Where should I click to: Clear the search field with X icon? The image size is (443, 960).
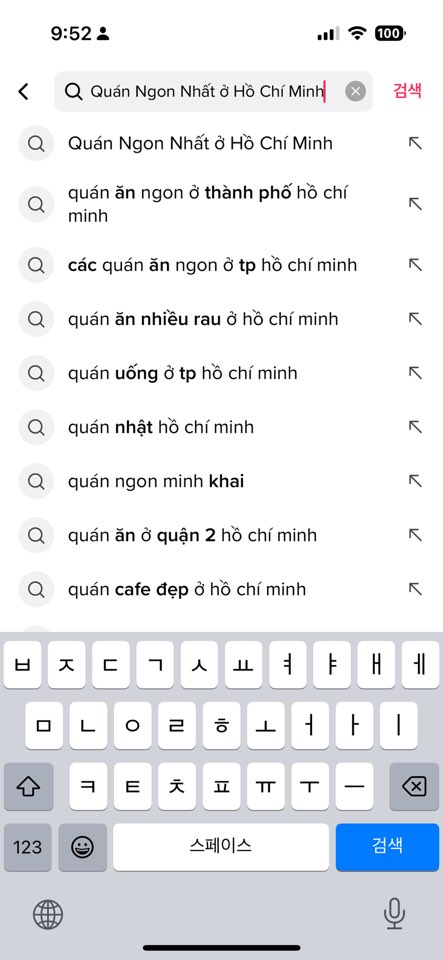[x=356, y=92]
